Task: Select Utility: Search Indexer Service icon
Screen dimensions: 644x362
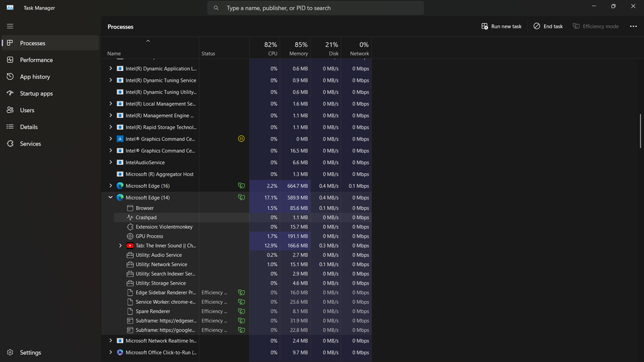Action: (130, 274)
